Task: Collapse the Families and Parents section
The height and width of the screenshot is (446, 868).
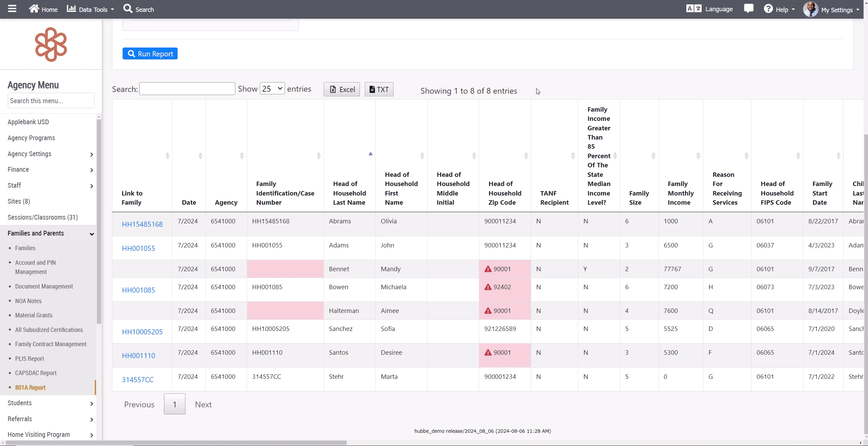Action: pos(91,234)
